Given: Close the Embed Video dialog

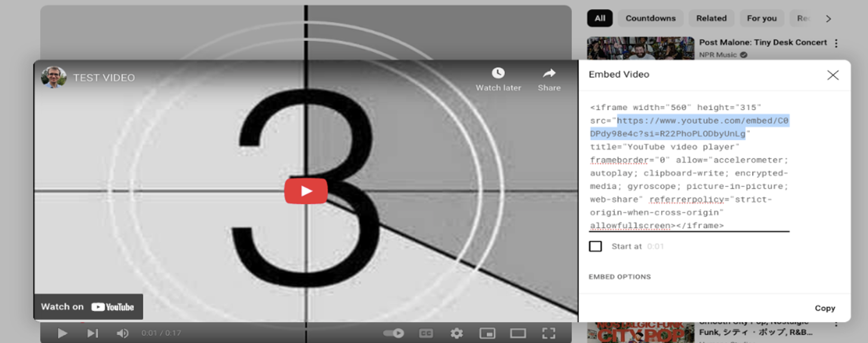Looking at the screenshot, I should coord(833,75).
